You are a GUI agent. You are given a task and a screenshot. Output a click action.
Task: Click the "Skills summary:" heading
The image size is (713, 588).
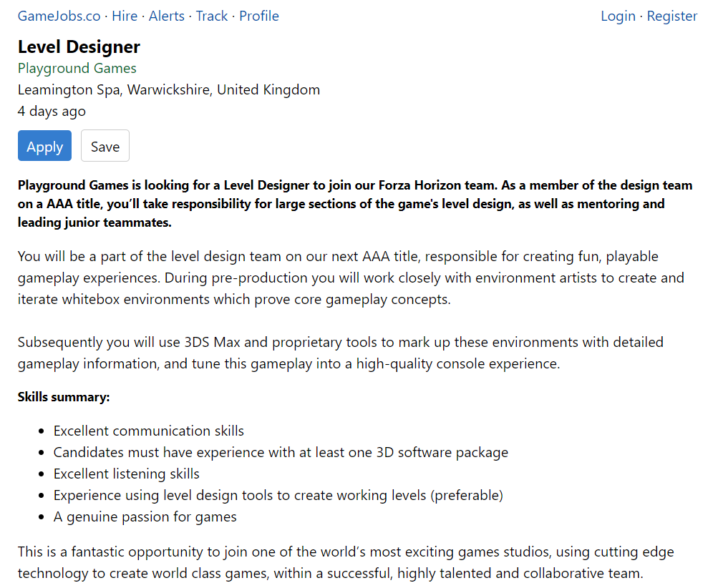pos(64,396)
